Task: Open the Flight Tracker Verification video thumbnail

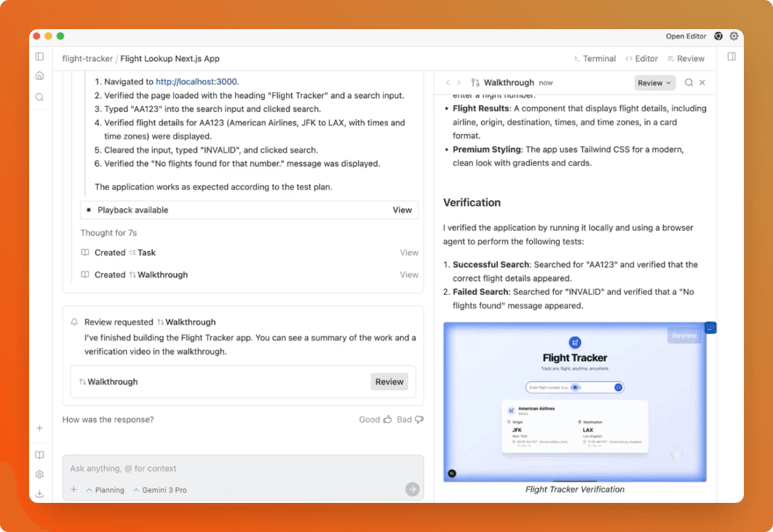Action: point(574,402)
